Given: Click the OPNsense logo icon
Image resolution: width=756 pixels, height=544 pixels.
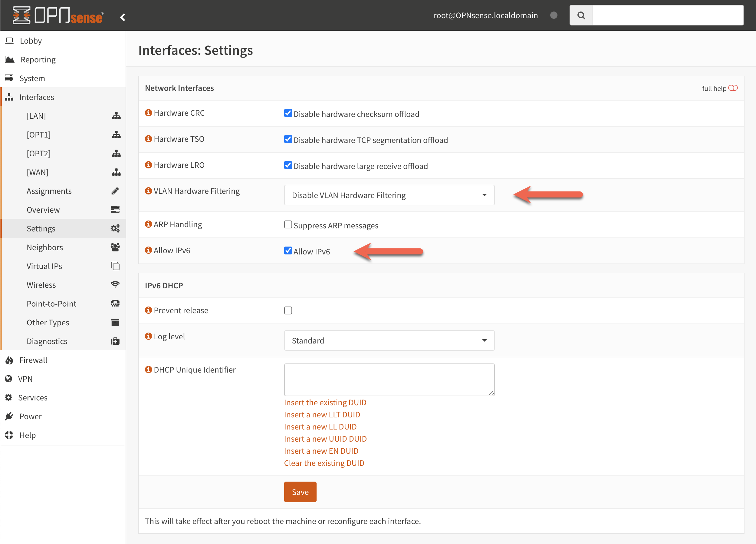Looking at the screenshot, I should [x=17, y=15].
